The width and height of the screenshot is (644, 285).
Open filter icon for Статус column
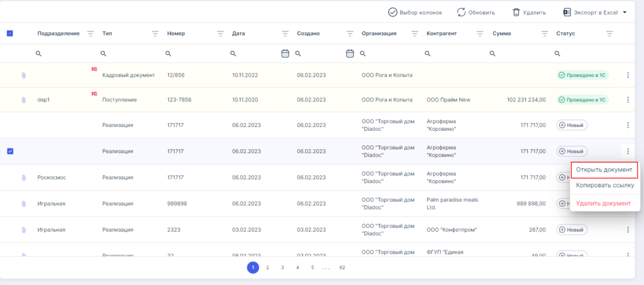[609, 34]
